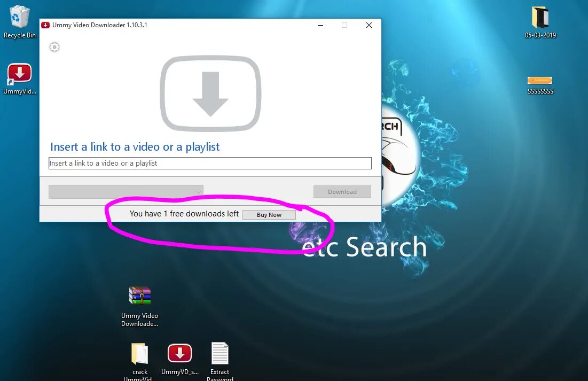Select the 05-03-2019 folder icon
Viewport: 588px width, 381px height.
[x=540, y=22]
